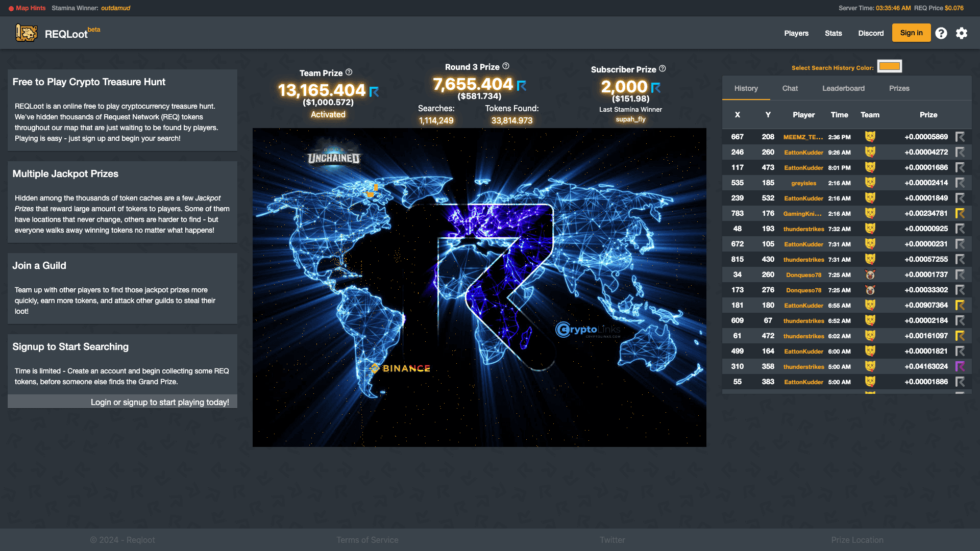Open Players in top navigation
This screenshot has height=551, width=980.
point(796,33)
